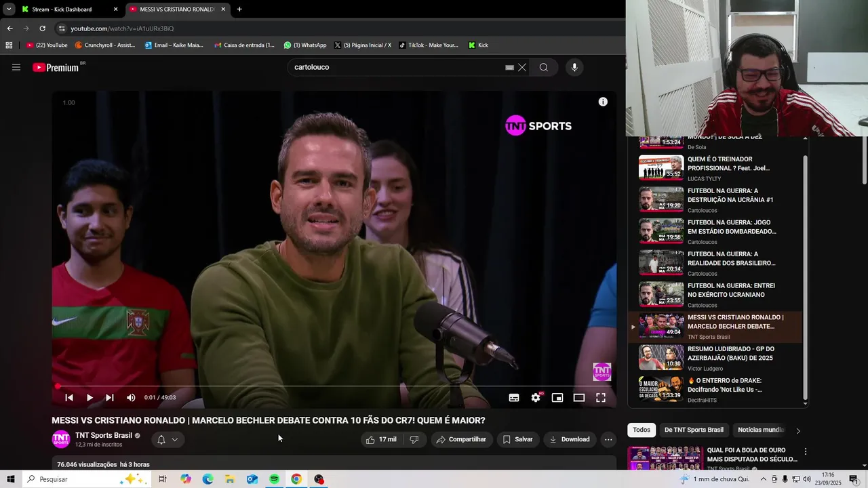Show hidden system tray icons

tap(764, 479)
